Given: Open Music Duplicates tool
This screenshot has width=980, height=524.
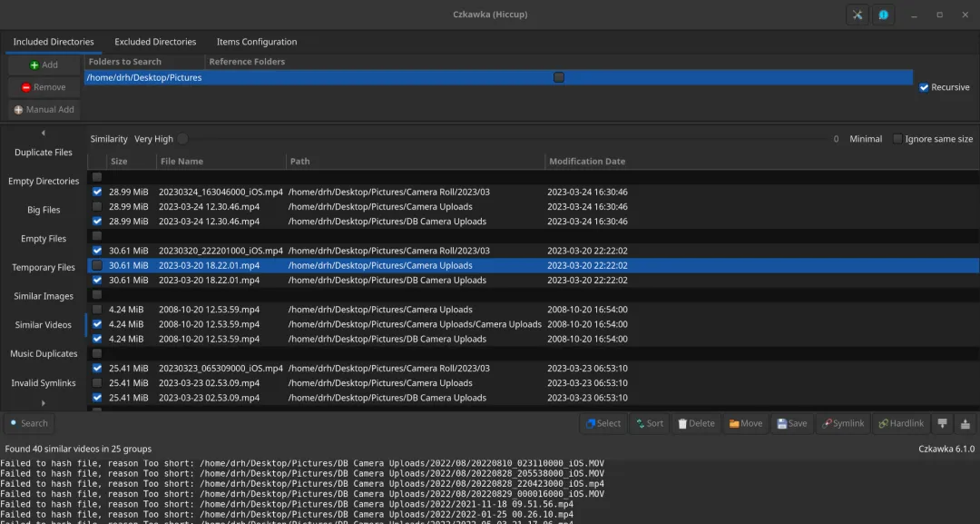Looking at the screenshot, I should click(x=44, y=354).
